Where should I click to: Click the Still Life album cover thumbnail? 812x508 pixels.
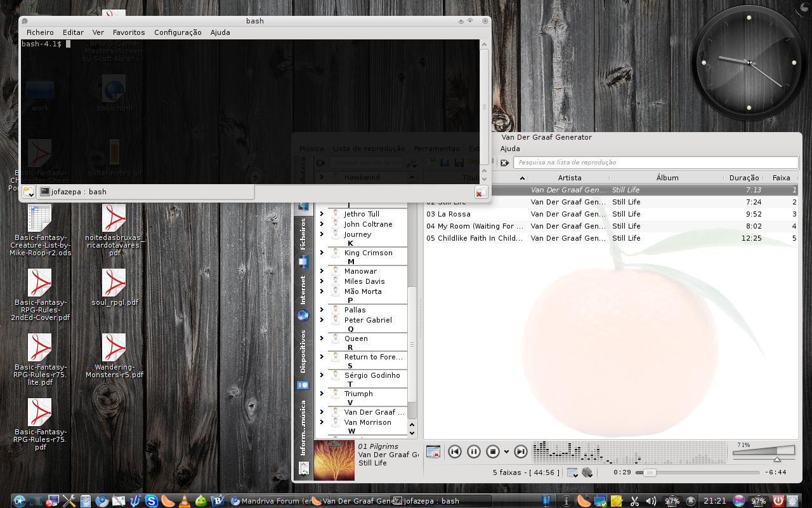(334, 460)
